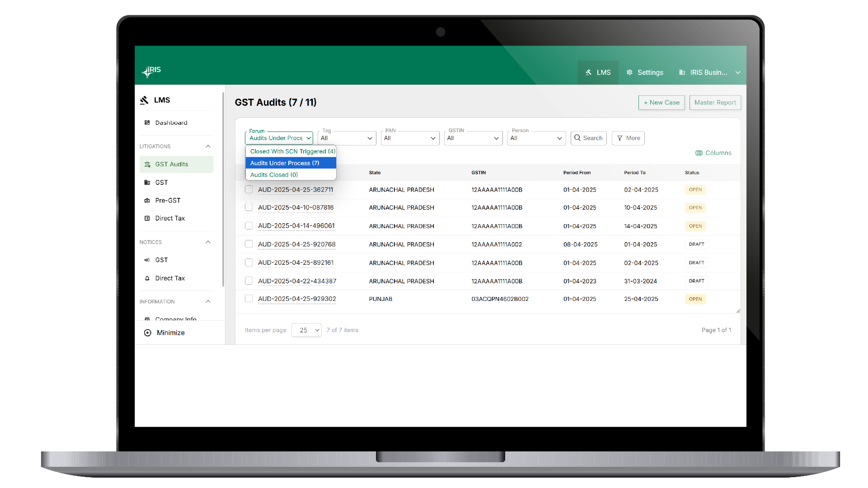
Task: Choose Closed With SCN Triggered (4) option
Action: 291,151
